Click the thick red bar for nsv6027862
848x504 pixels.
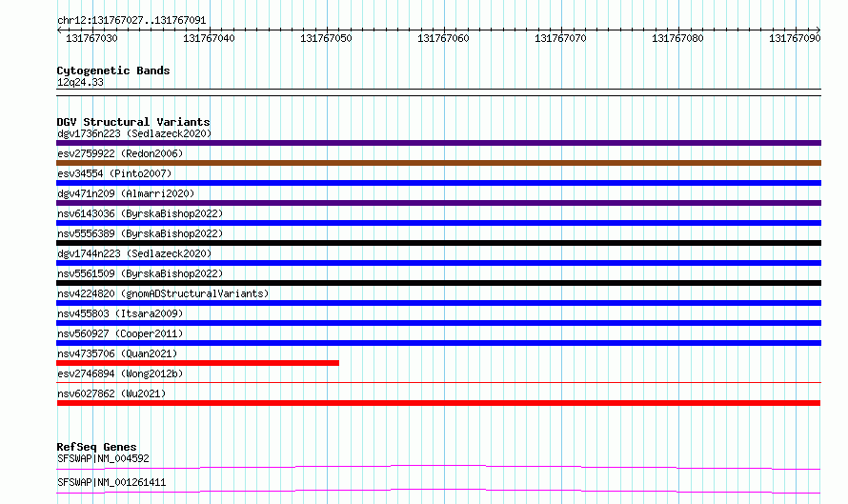coord(438,403)
